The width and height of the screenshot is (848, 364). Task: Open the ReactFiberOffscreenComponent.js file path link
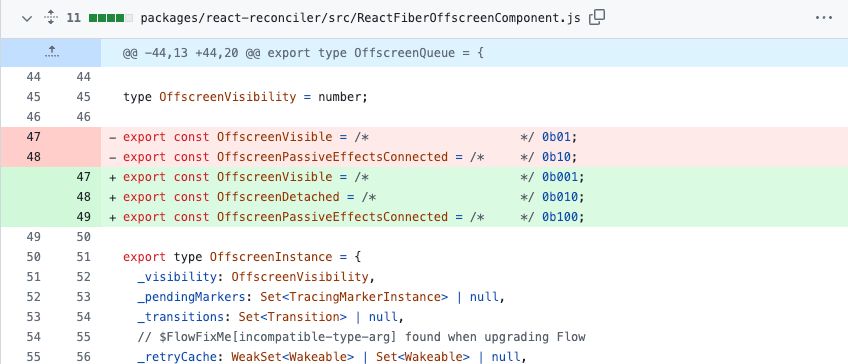[360, 18]
